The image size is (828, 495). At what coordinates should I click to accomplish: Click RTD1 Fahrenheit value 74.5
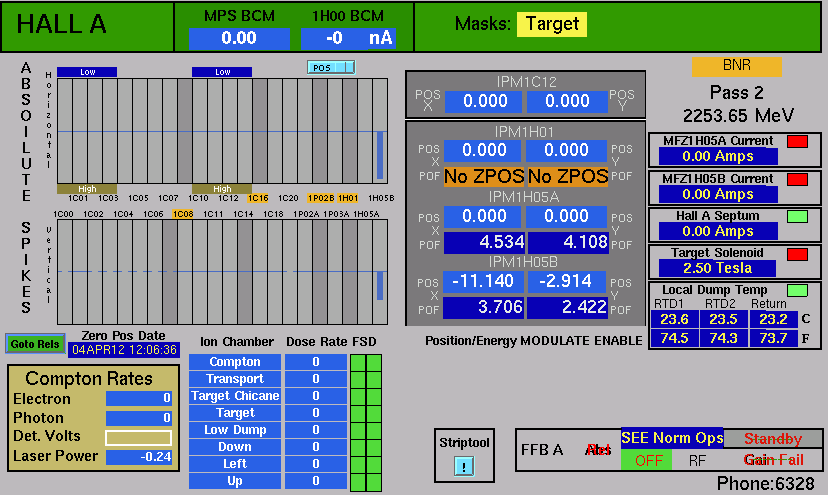tap(674, 338)
